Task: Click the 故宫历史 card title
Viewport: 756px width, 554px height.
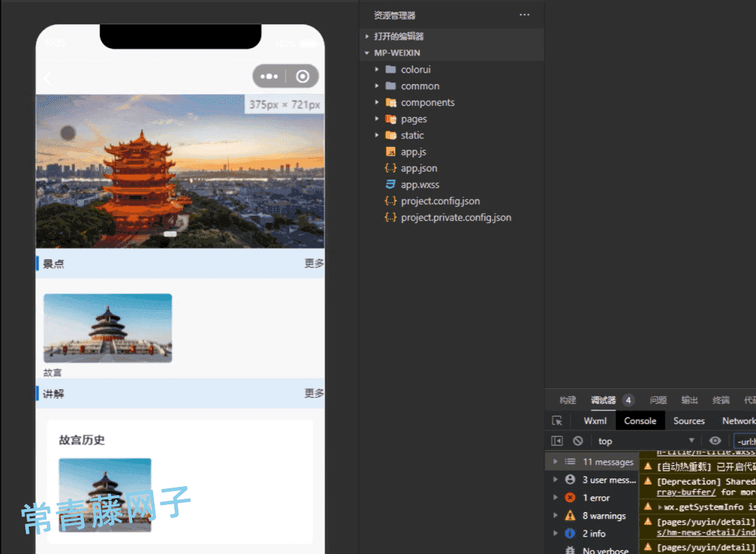Action: coord(81,440)
